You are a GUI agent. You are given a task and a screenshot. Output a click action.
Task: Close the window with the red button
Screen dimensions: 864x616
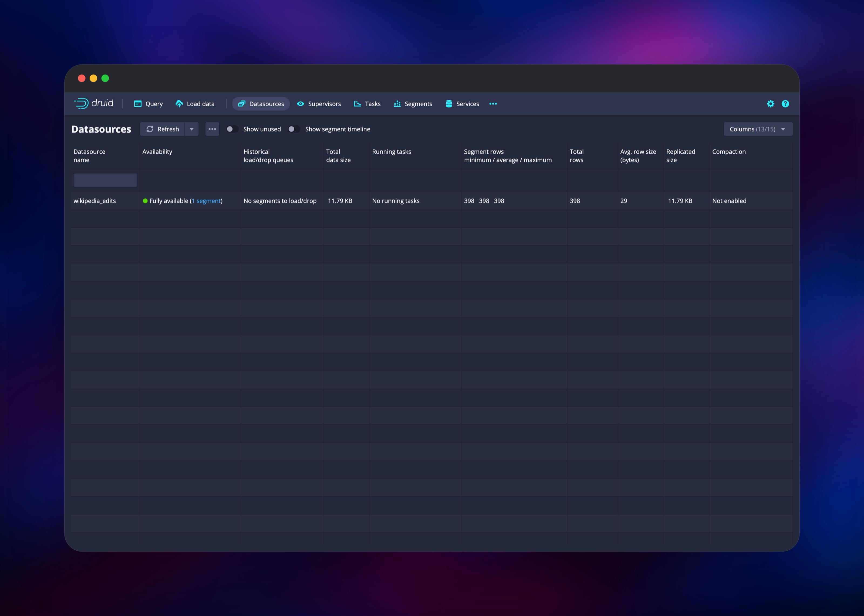click(82, 79)
